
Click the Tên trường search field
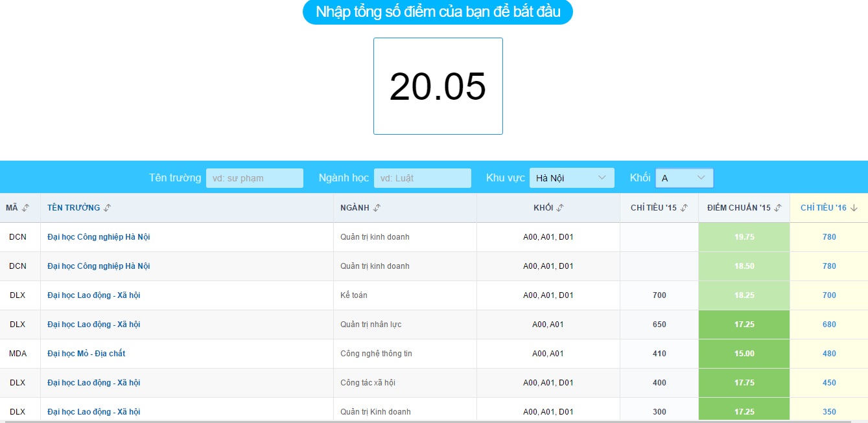point(254,178)
